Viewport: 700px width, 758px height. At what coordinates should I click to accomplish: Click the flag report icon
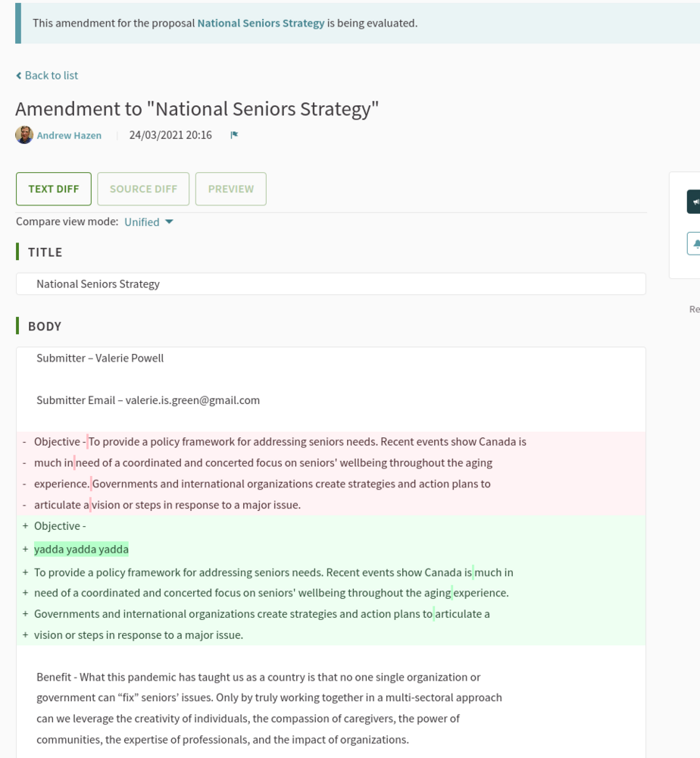pos(234,135)
